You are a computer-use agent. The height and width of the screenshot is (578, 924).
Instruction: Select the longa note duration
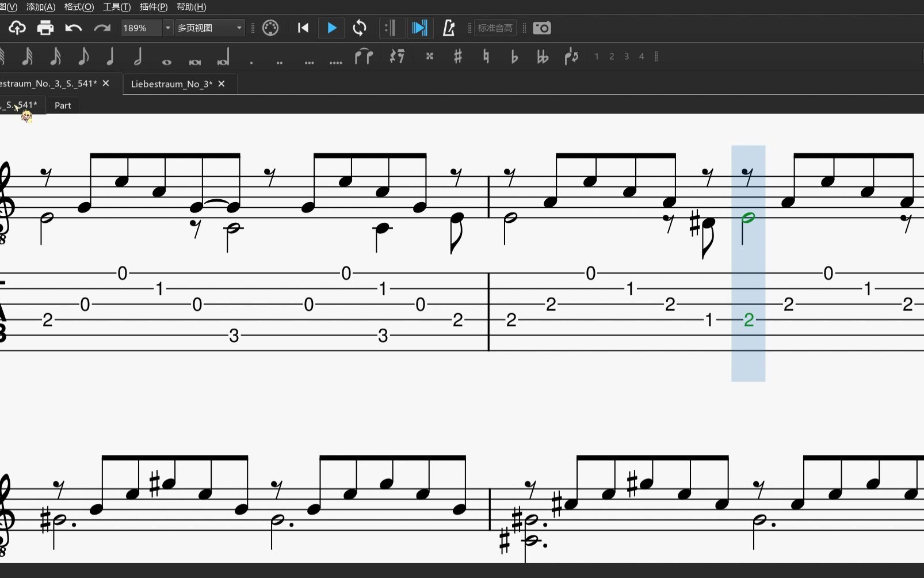tap(223, 58)
